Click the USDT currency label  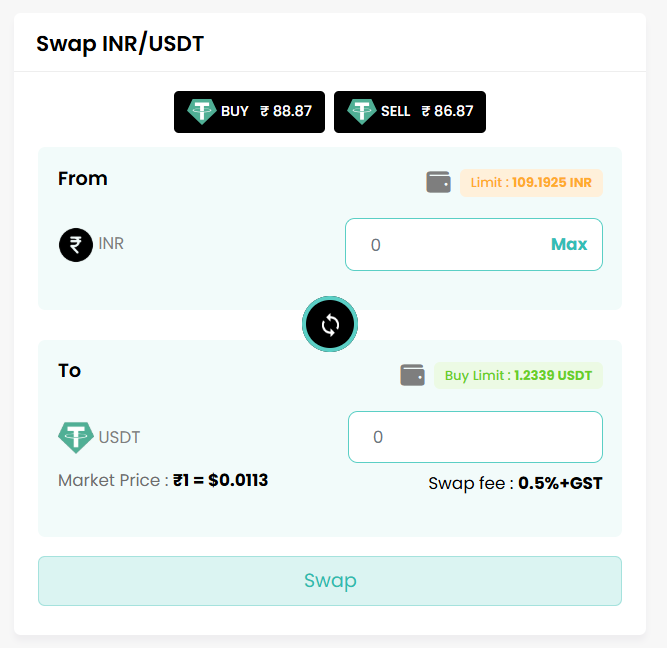(119, 437)
